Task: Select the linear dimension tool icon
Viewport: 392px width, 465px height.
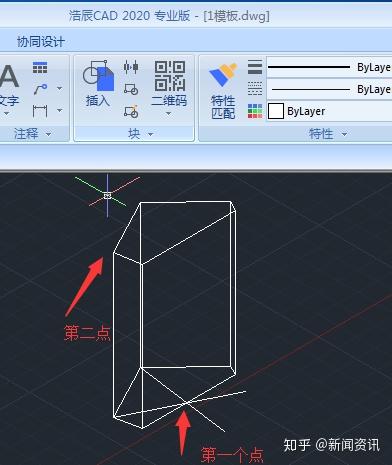Action: tap(40, 111)
